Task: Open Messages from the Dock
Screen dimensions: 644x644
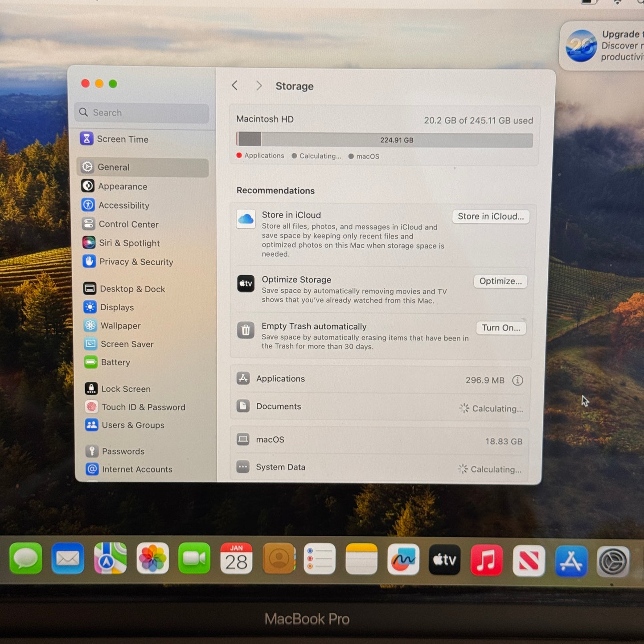Action: click(26, 558)
